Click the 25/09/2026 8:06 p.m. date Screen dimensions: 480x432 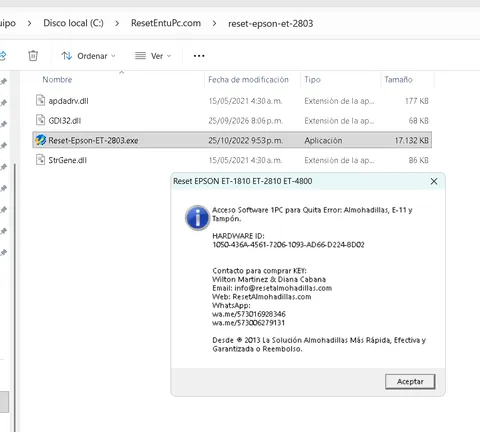tap(246, 121)
